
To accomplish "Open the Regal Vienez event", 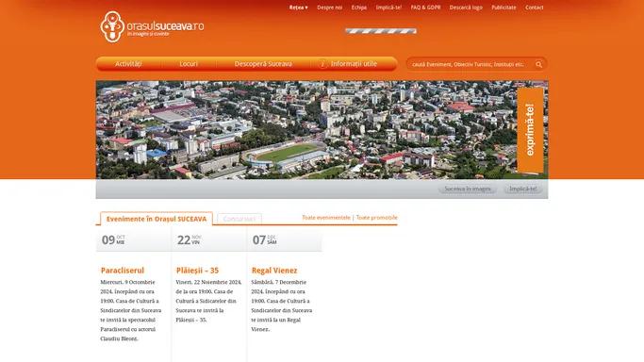I will [x=274, y=271].
